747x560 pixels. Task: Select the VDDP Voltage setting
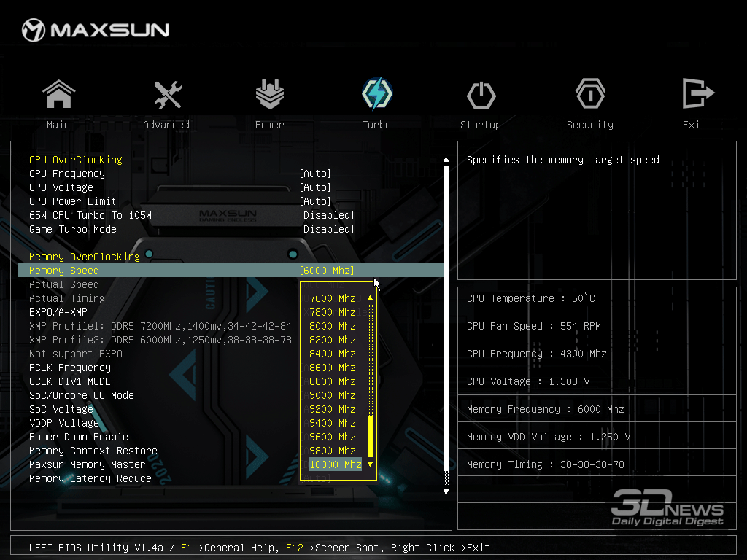coord(64,422)
